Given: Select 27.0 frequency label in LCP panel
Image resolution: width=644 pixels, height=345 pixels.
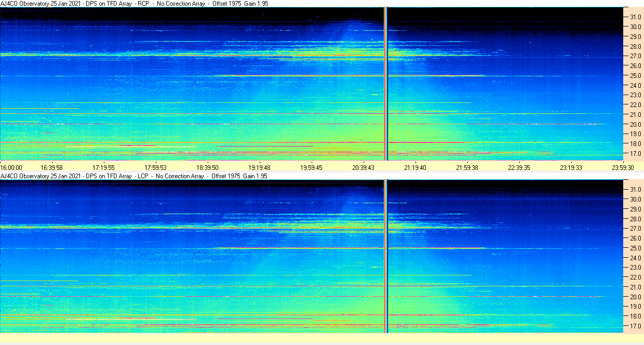Looking at the screenshot, I should point(636,228).
